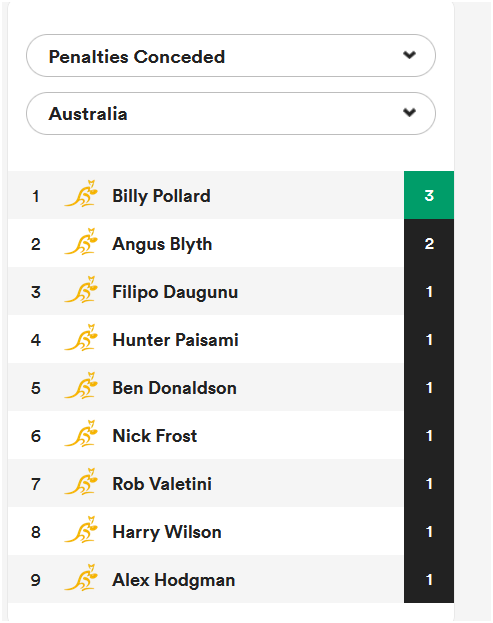The width and height of the screenshot is (493, 623).
Task: Click Angus Blyth's penalty count of 2
Action: pyautogui.click(x=429, y=243)
